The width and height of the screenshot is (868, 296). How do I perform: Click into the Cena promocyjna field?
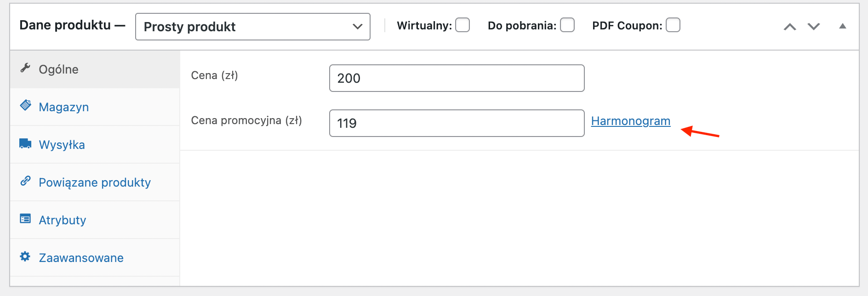[x=457, y=123]
